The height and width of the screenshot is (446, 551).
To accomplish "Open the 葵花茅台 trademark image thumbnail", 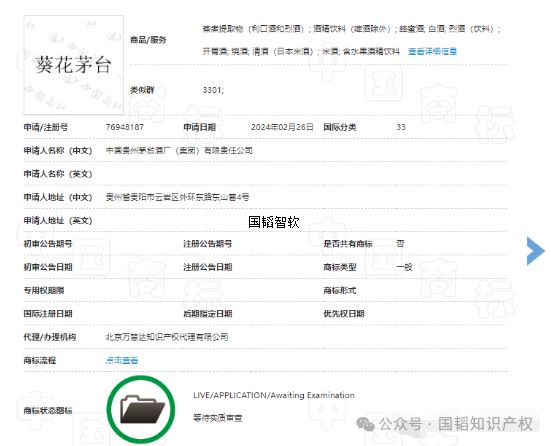I will coord(73,65).
